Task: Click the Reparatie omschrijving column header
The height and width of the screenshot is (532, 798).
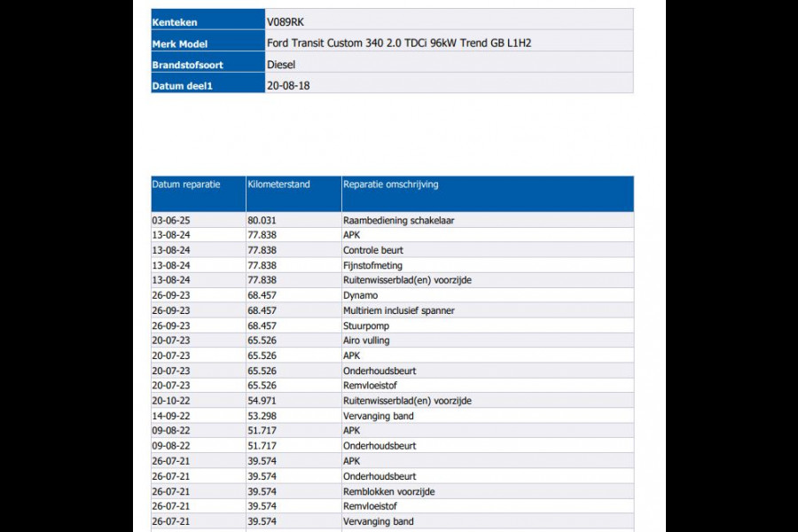Action: 390,184
